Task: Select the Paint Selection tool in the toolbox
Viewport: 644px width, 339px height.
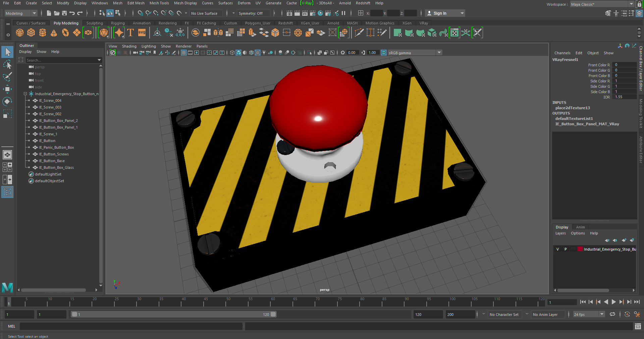Action: pyautogui.click(x=7, y=77)
